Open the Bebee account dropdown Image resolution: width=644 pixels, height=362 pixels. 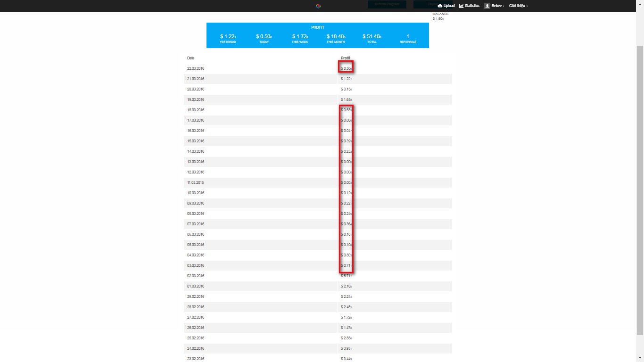pyautogui.click(x=498, y=6)
